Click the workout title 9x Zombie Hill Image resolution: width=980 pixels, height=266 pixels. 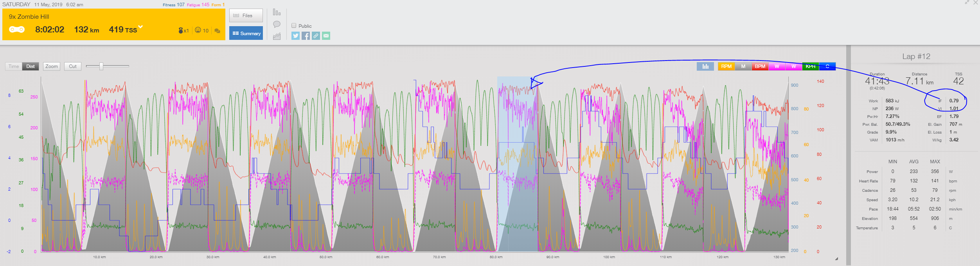click(29, 16)
